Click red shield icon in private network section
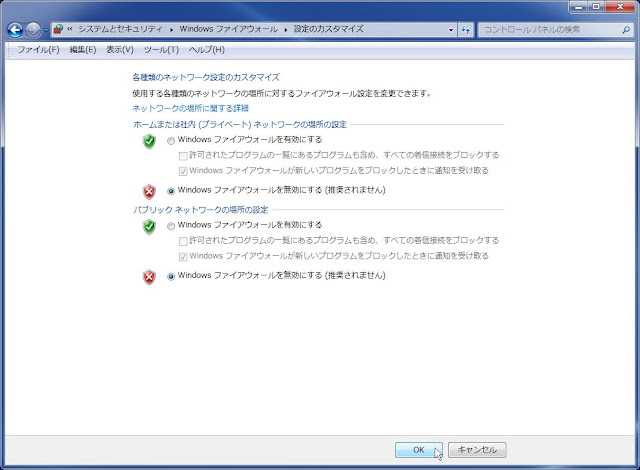 [x=149, y=191]
